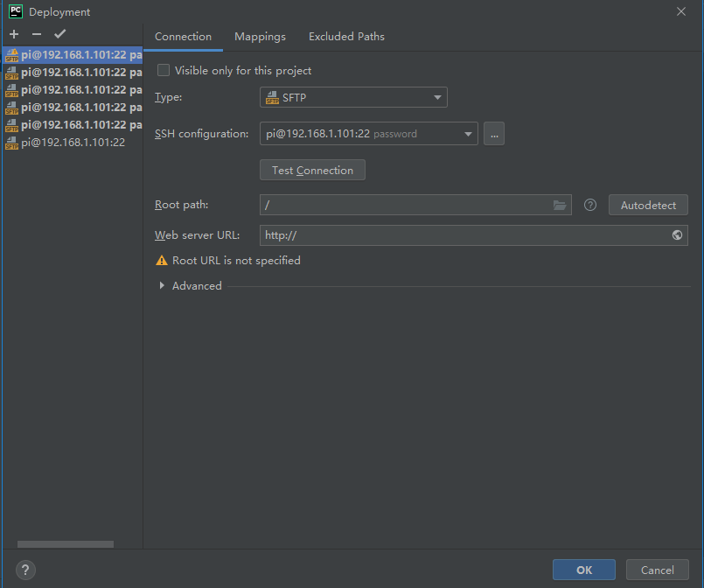Click the help icon next to Root path
Screen dimensions: 704x588
(x=589, y=204)
